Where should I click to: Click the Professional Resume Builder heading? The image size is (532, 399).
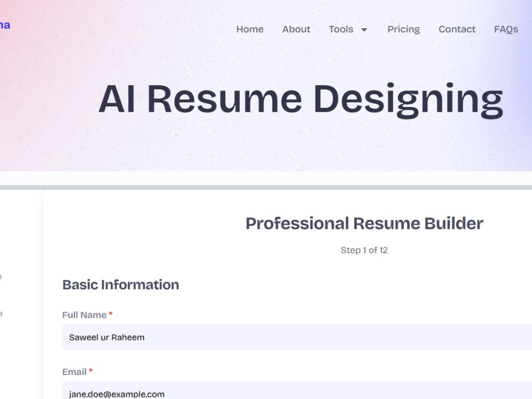coord(364,223)
